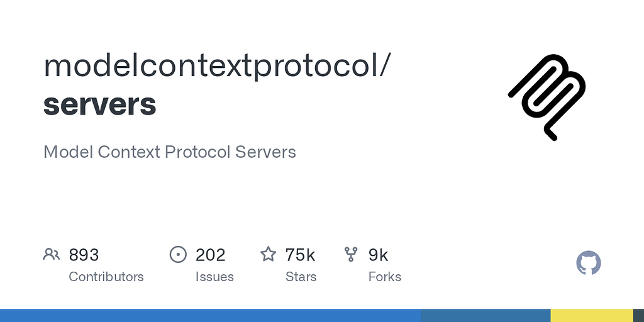Click the Stars star icon

[268, 254]
